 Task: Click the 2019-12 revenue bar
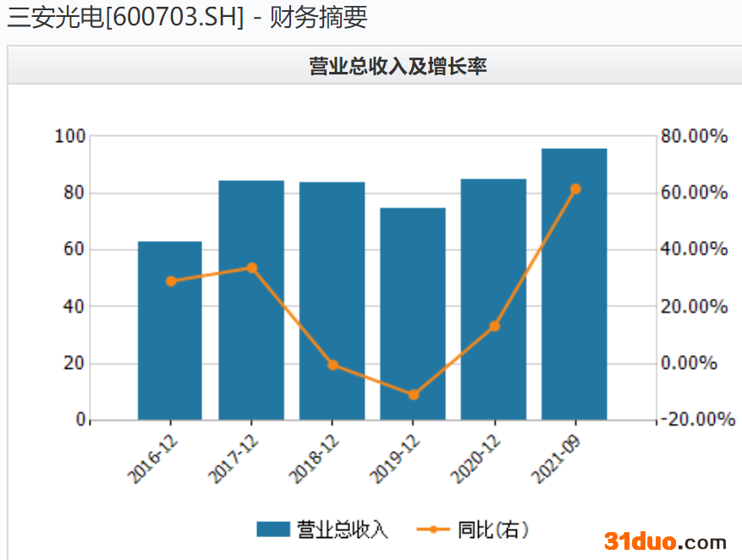[413, 314]
